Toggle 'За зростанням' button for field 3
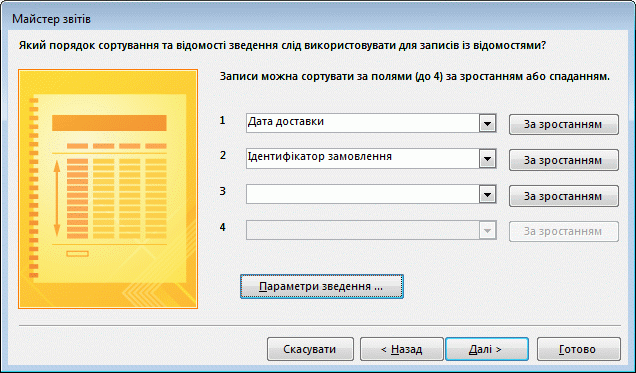This screenshot has width=636, height=373. pyautogui.click(x=564, y=196)
